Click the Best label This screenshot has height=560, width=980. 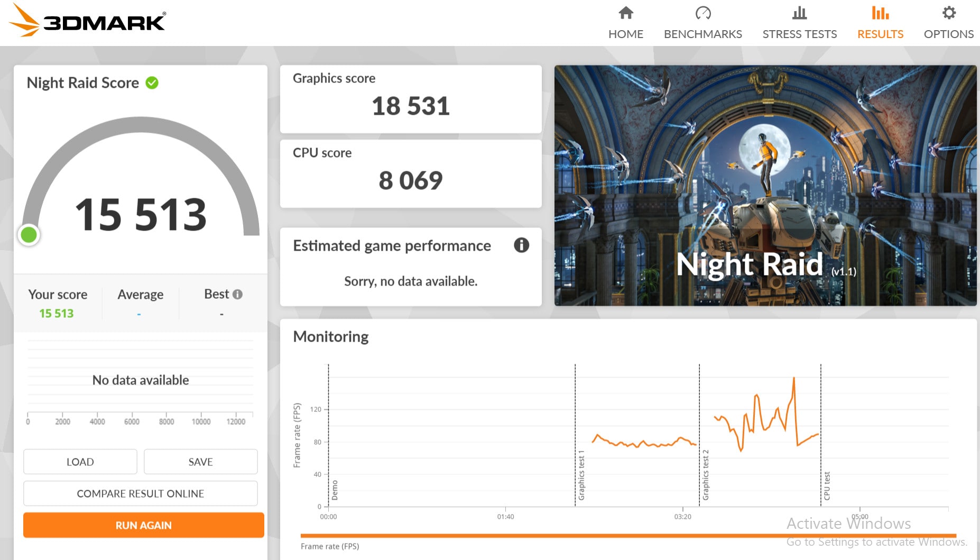217,294
